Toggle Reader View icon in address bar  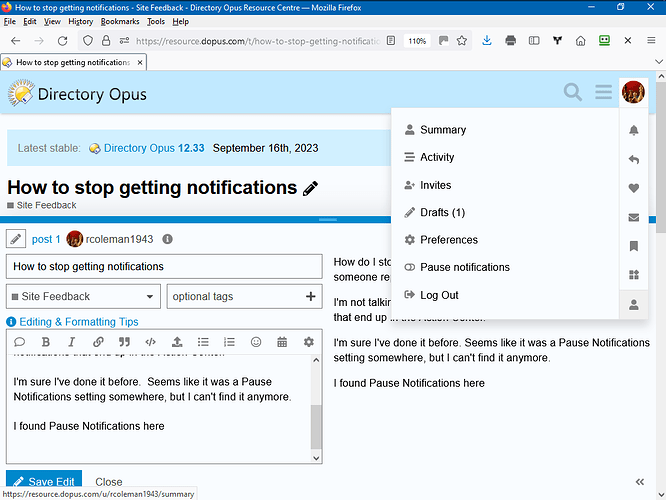(x=391, y=41)
